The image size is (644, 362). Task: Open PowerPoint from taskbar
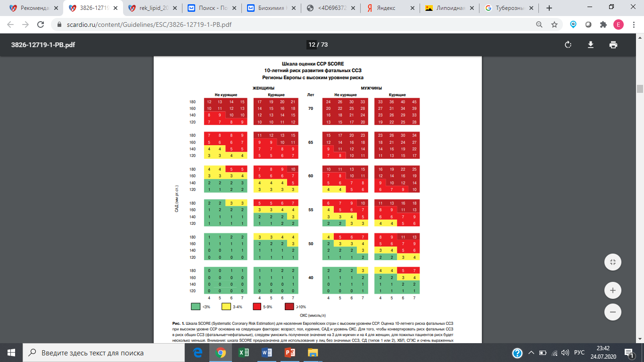pyautogui.click(x=289, y=353)
